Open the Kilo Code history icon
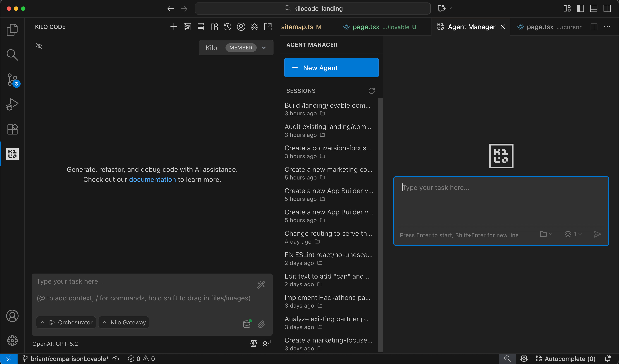The height and width of the screenshot is (364, 619). click(227, 27)
